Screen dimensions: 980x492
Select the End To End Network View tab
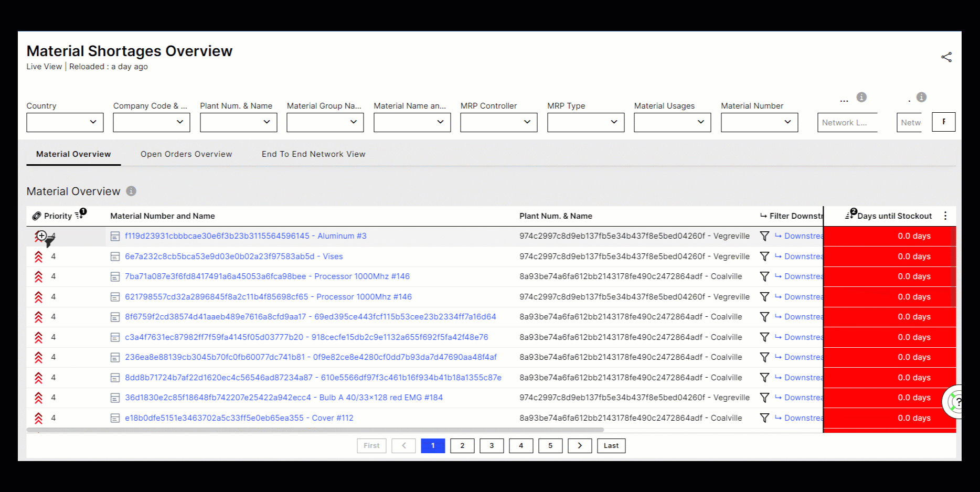pos(313,154)
